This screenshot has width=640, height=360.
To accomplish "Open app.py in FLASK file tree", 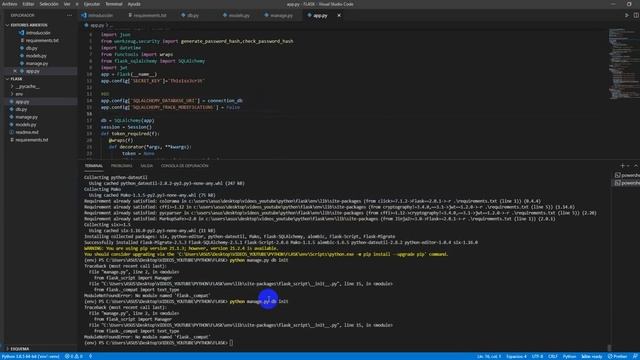I will [x=22, y=102].
